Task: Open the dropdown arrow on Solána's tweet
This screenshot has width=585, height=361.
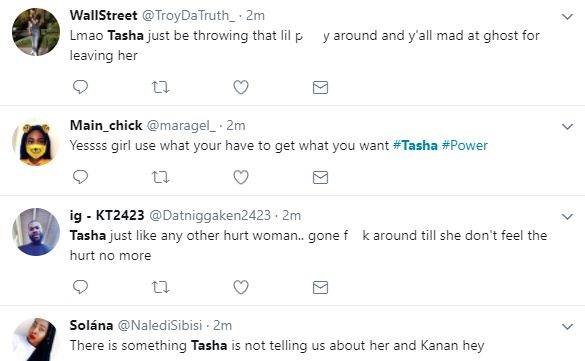Action: point(567,327)
